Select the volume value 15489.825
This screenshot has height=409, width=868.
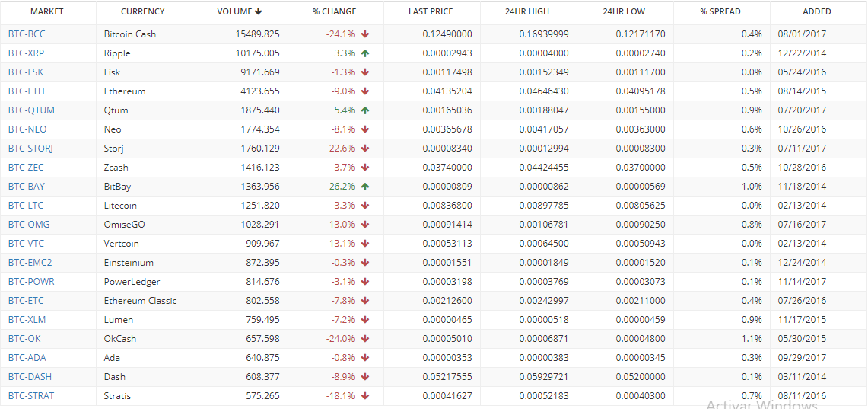257,34
